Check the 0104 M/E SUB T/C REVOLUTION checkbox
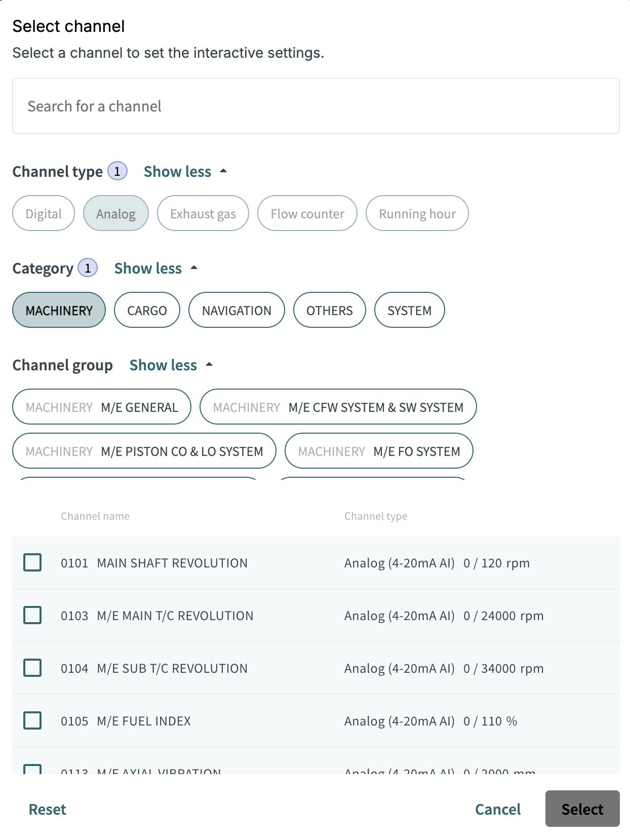630x840 pixels. [x=32, y=668]
